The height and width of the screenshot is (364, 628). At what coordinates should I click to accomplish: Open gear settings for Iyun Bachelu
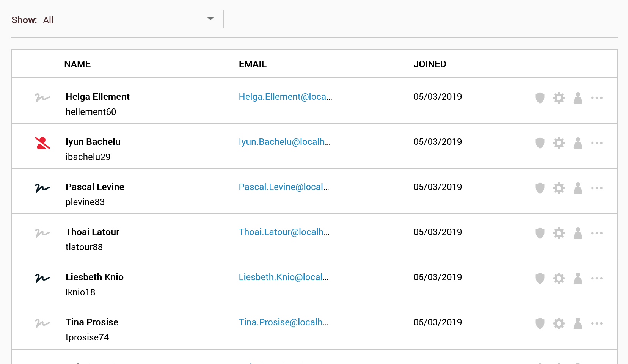pos(559,143)
